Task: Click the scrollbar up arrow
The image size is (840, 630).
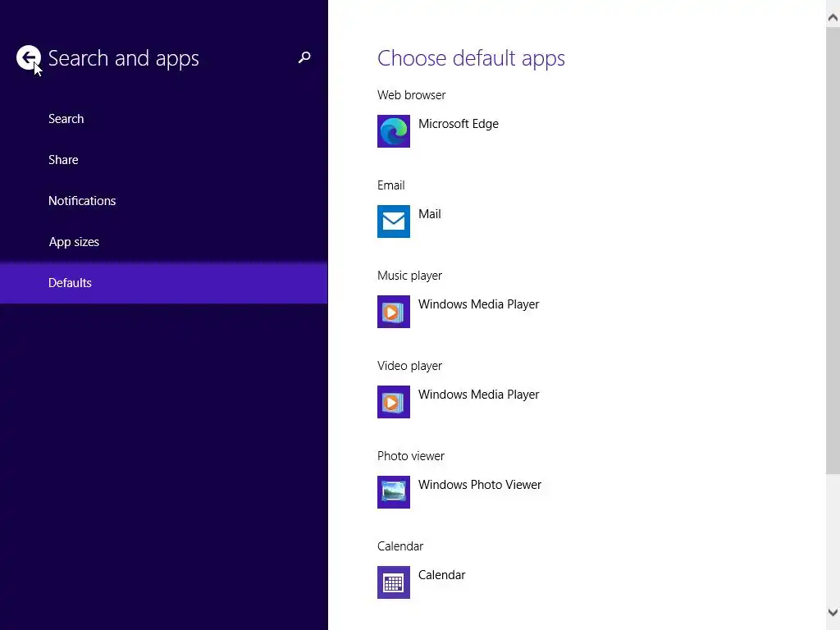Action: point(833,18)
